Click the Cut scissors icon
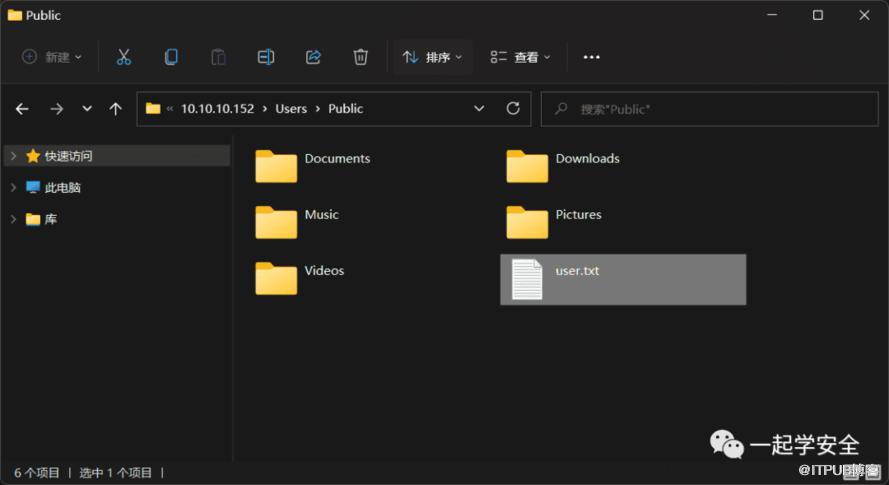This screenshot has height=485, width=889. [124, 57]
